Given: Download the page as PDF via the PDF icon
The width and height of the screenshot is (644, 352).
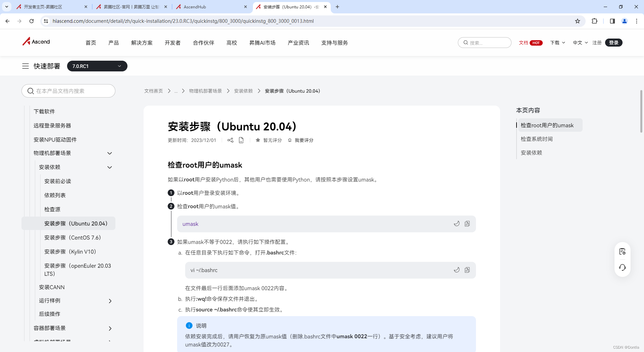Looking at the screenshot, I should (x=241, y=140).
